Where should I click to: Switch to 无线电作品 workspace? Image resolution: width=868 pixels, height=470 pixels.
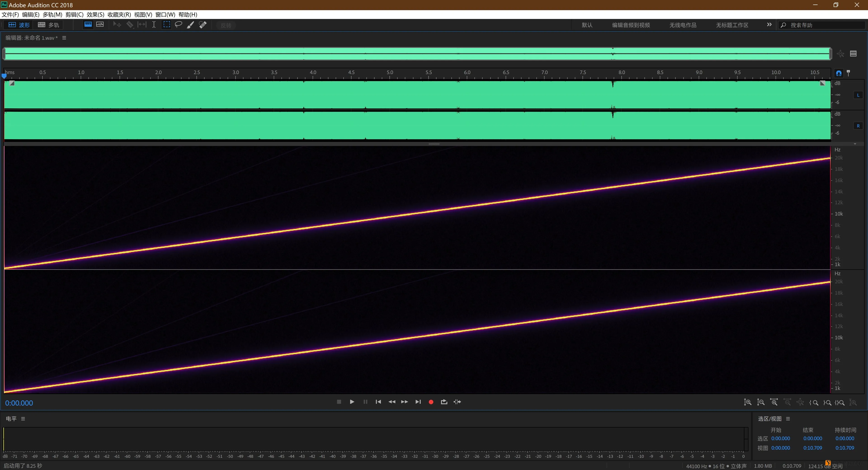(683, 25)
